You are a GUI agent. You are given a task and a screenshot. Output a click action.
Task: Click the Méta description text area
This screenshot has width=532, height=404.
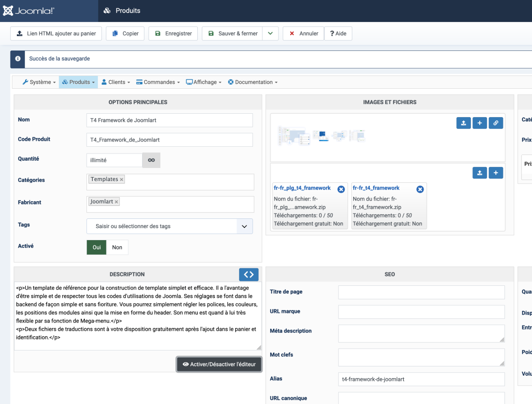point(421,334)
